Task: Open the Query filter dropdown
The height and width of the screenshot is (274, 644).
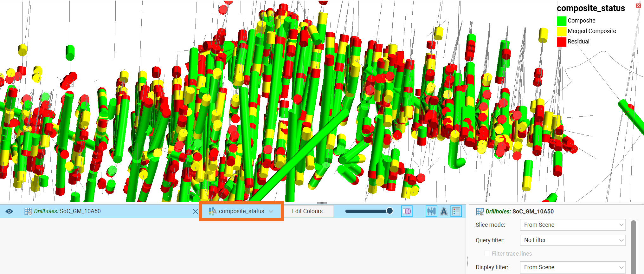Action: (x=573, y=240)
